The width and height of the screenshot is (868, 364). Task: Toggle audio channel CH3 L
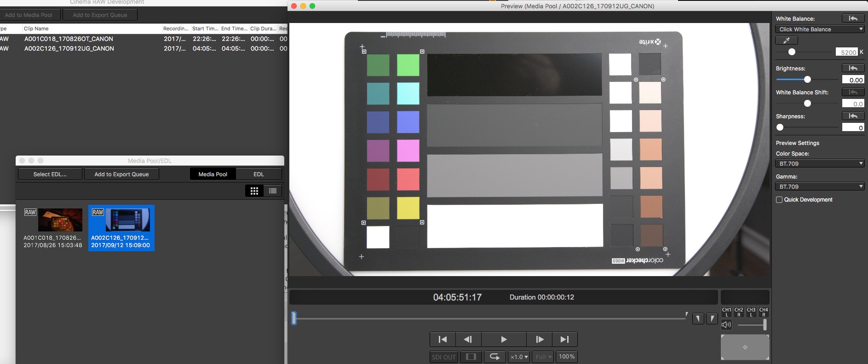751,312
